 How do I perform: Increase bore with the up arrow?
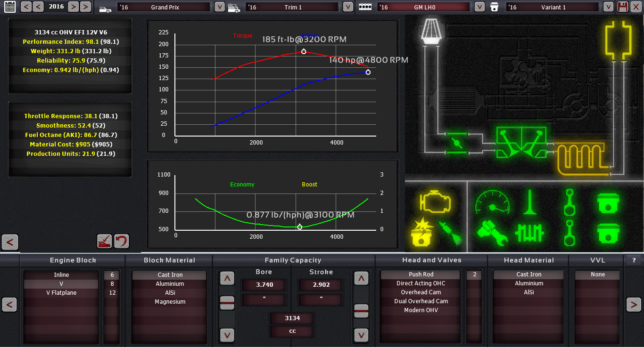click(227, 278)
